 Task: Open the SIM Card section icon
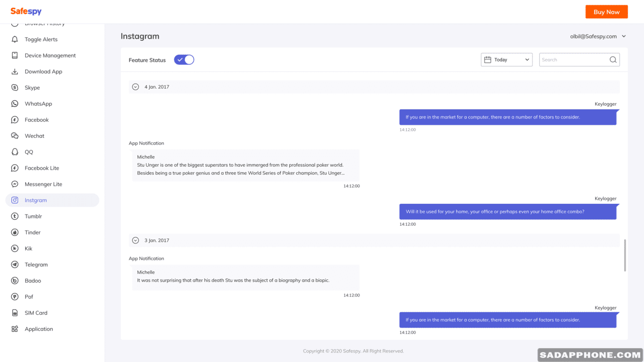coord(16,313)
